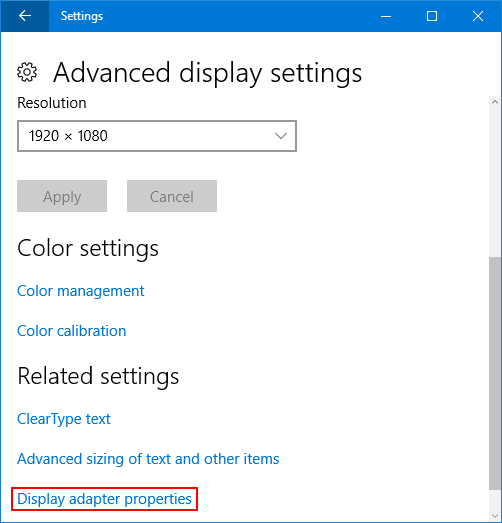This screenshot has height=523, width=502.
Task: Click the gear icon beside the page title
Action: pos(27,72)
